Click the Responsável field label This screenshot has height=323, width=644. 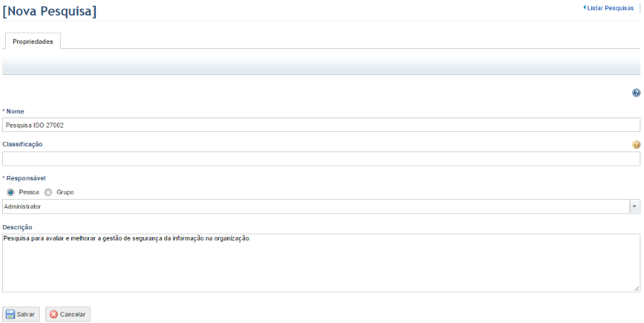coord(25,178)
